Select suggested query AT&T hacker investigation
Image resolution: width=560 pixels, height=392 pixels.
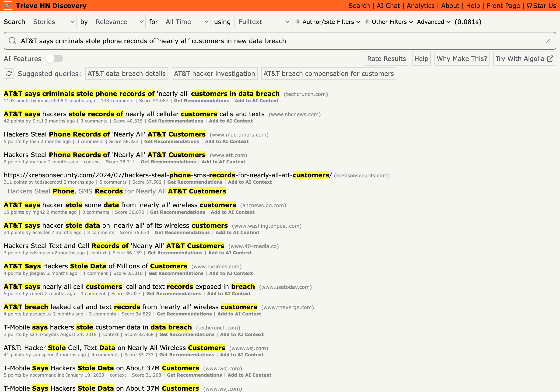214,73
